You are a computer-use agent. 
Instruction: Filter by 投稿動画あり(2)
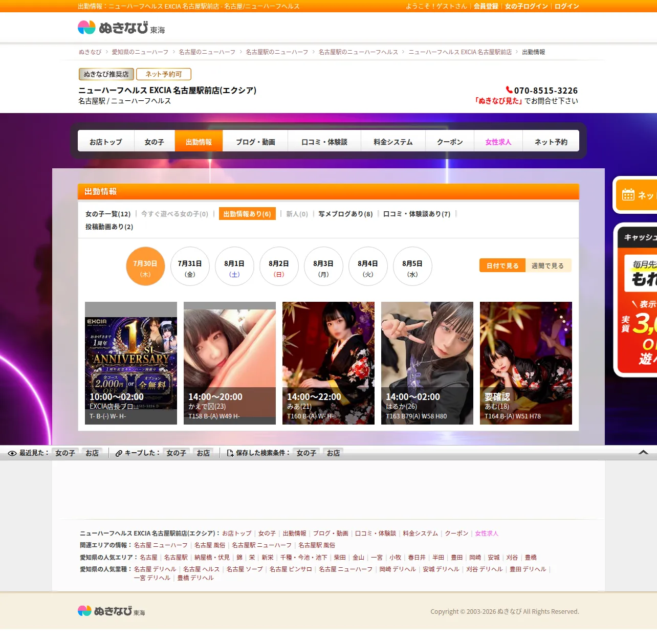[x=109, y=227]
